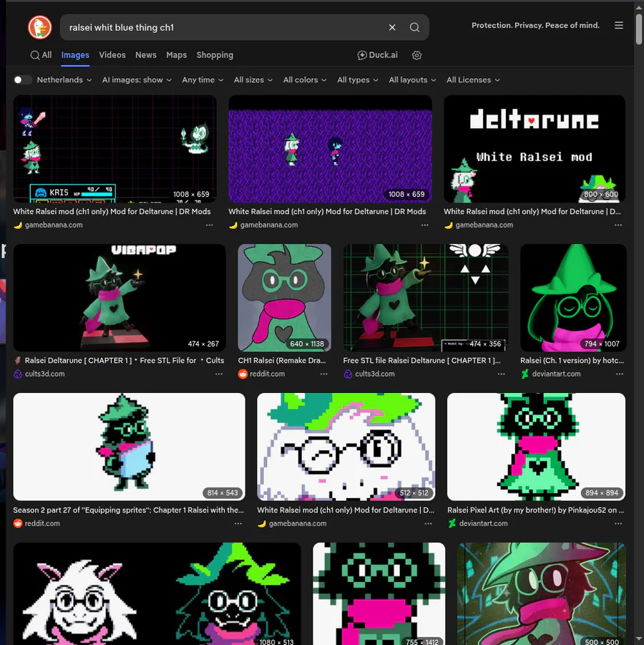Image resolution: width=644 pixels, height=645 pixels.
Task: Click the gamebanana icon under first result
Action: click(x=18, y=225)
